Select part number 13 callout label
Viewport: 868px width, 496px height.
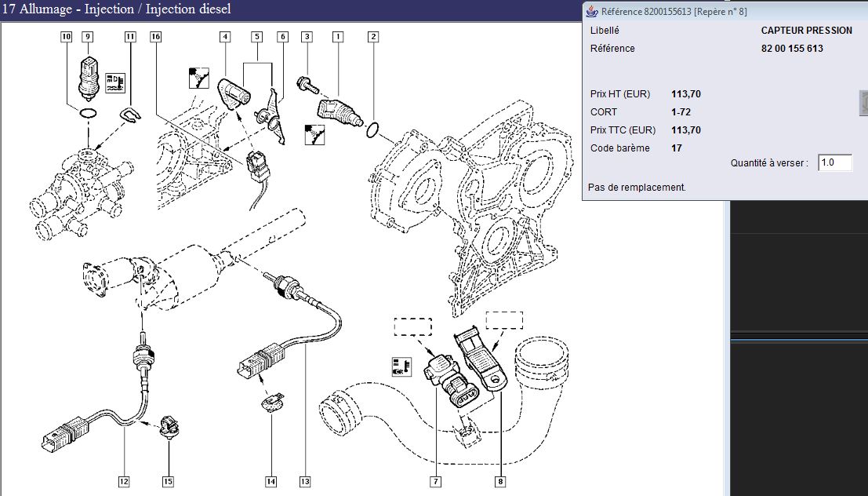[305, 482]
